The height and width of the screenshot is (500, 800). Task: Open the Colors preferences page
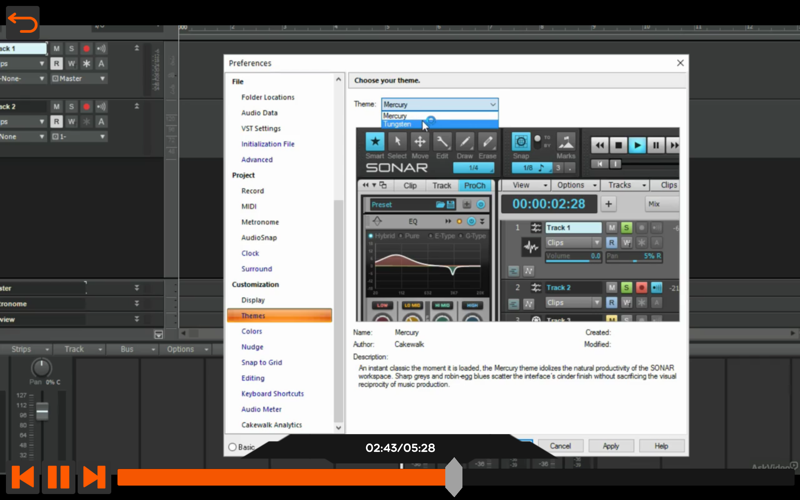(252, 332)
